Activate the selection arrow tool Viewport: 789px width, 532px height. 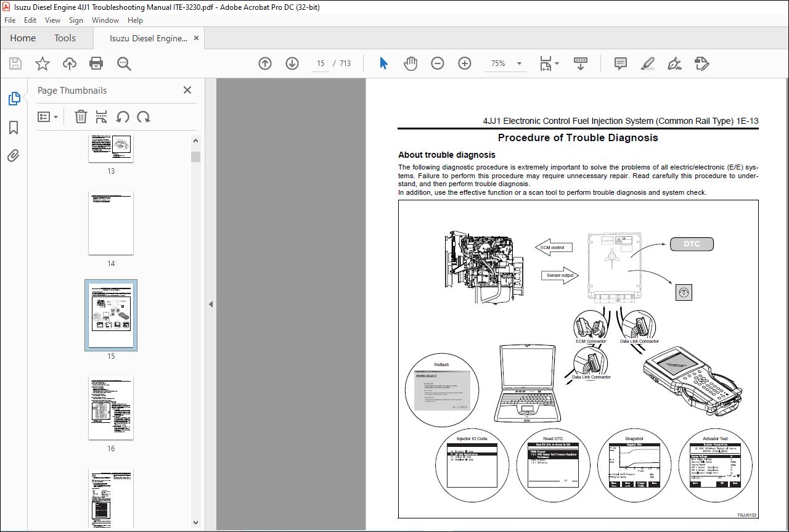point(383,63)
